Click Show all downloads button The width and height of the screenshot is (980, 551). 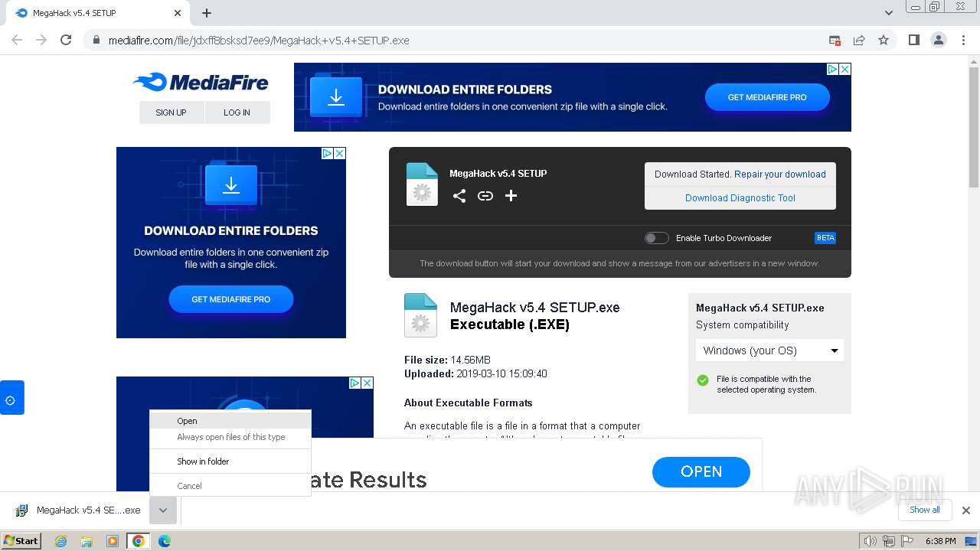pos(925,510)
